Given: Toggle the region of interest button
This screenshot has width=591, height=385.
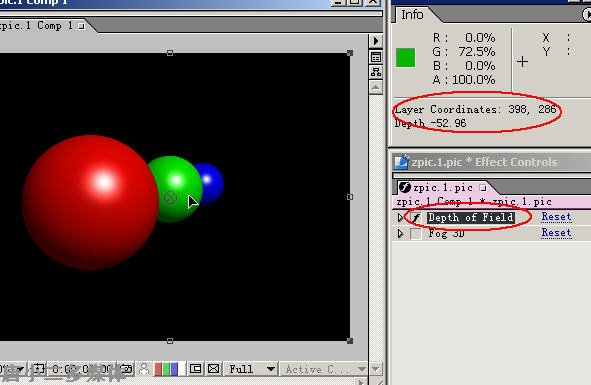Looking at the screenshot, I should coord(195,369).
